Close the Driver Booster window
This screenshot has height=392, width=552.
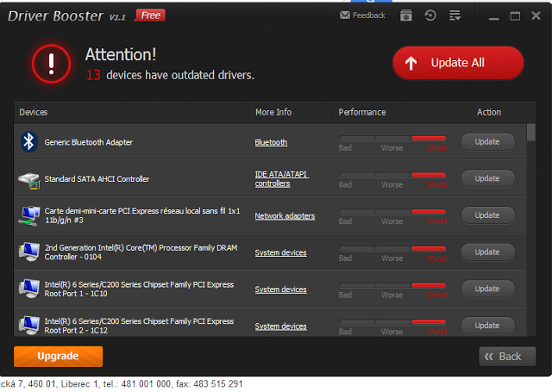(536, 16)
